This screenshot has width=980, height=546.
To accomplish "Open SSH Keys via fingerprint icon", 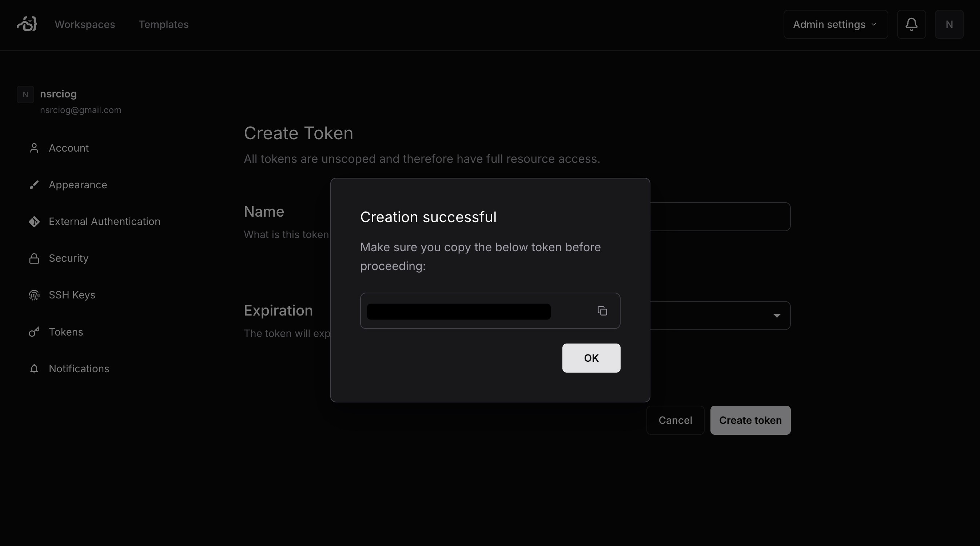I will click(x=34, y=295).
